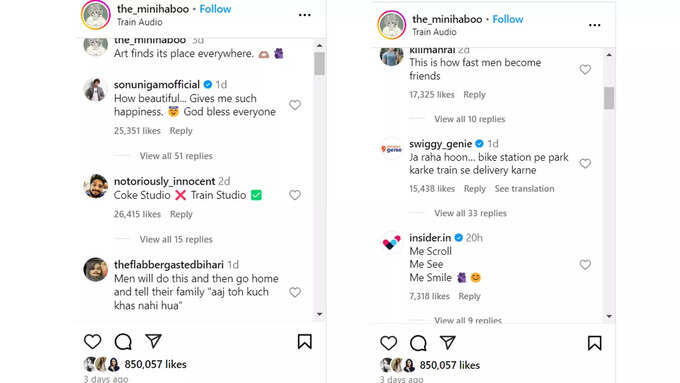Screen dimensions: 680x383
Task: Like the swiggy_genie comment
Action: coord(585,164)
